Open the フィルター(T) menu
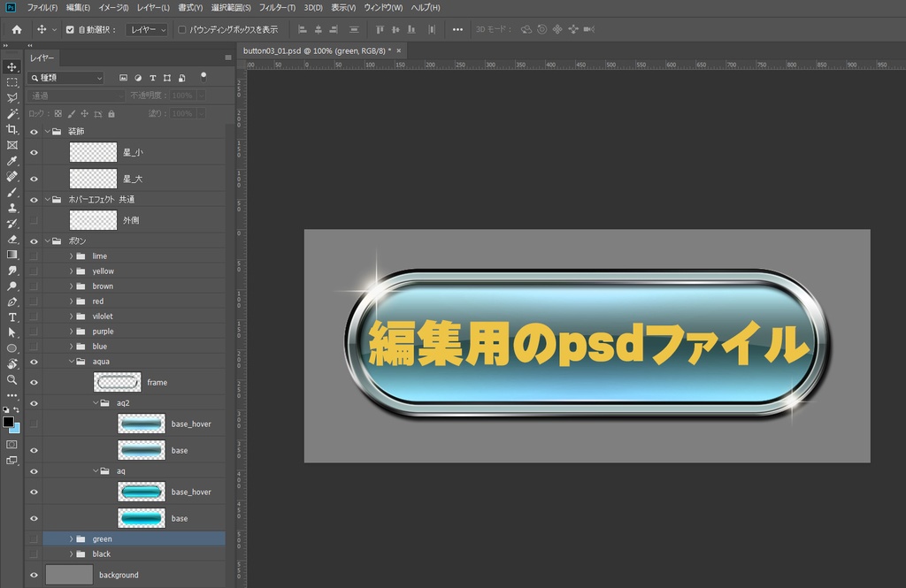 pyautogui.click(x=277, y=8)
